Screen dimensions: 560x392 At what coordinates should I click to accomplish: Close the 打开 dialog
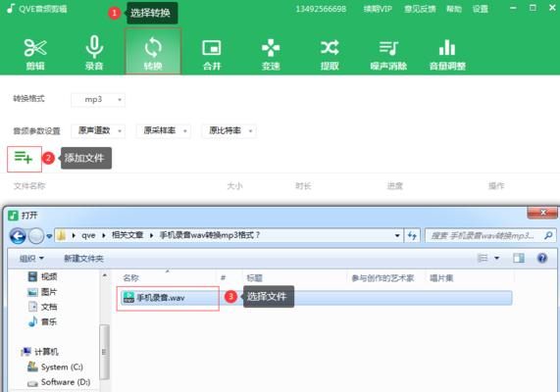[542, 213]
